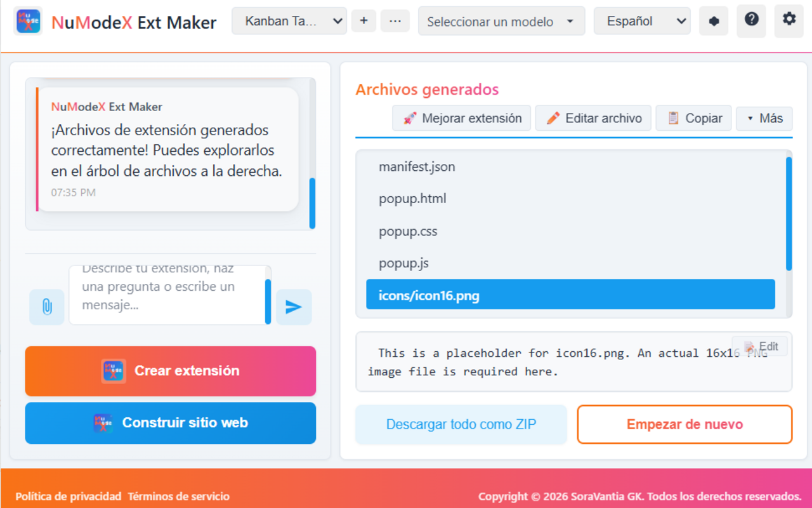The height and width of the screenshot is (508, 812).
Task: Send the message with the arrow icon
Action: coord(294,307)
